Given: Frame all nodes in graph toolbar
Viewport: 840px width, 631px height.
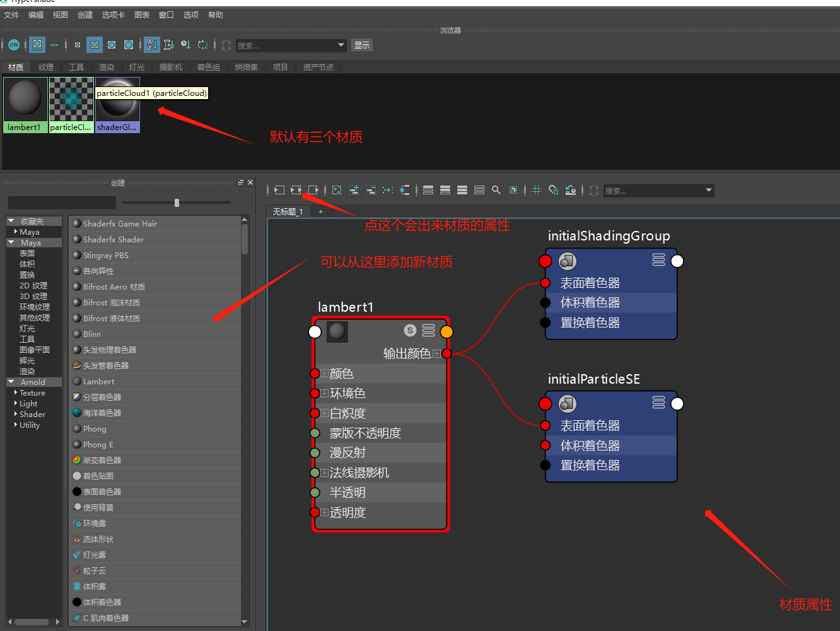Looking at the screenshot, I should (337, 190).
